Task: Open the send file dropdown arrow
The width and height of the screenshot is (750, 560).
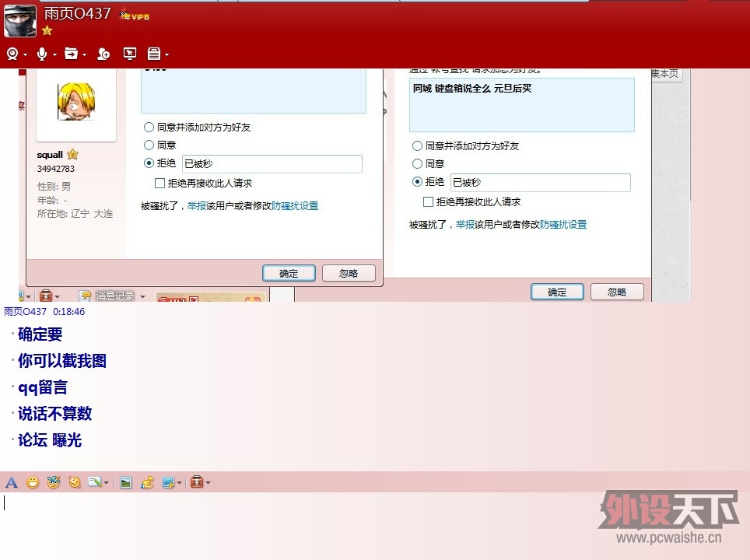Action: 84,55
